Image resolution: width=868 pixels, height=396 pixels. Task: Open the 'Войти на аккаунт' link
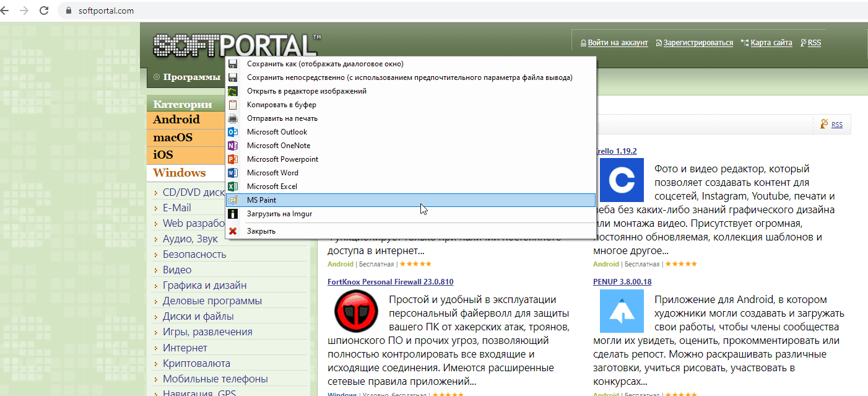point(618,43)
